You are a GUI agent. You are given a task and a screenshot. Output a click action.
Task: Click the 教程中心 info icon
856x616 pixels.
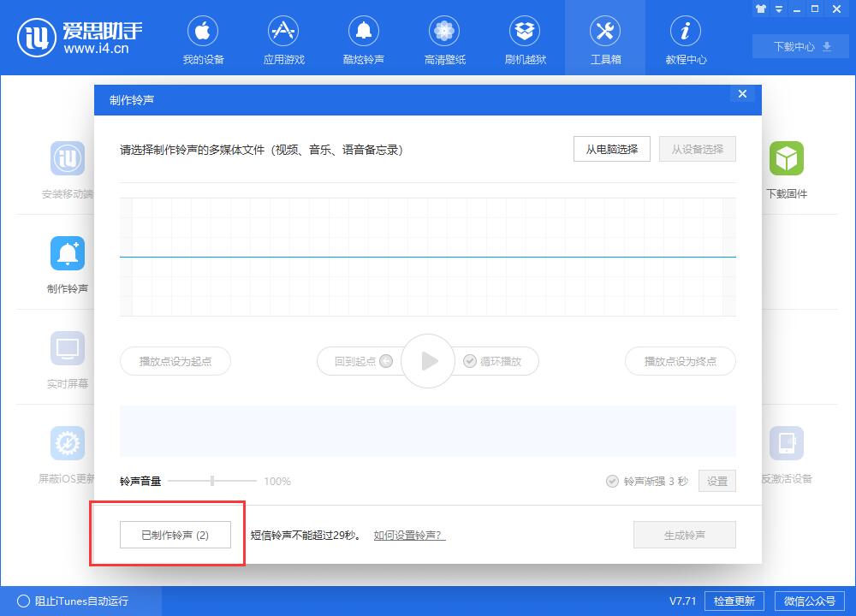click(x=686, y=30)
